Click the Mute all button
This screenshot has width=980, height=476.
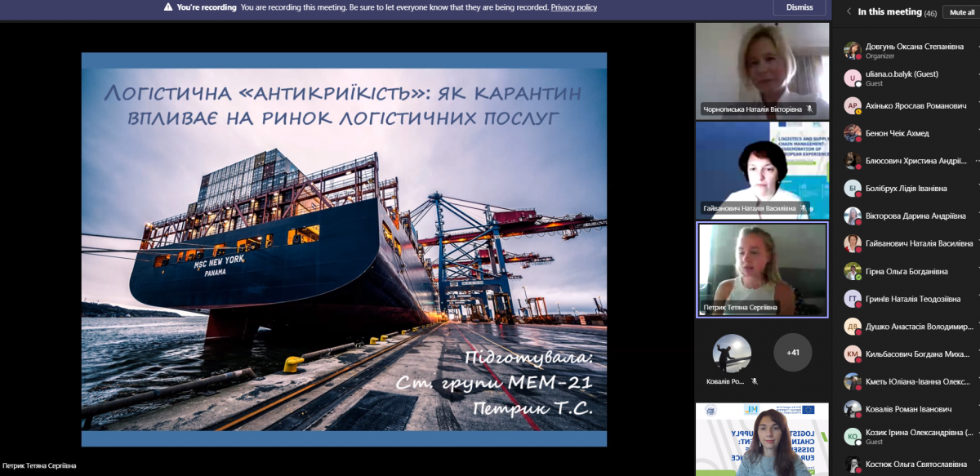tap(961, 12)
